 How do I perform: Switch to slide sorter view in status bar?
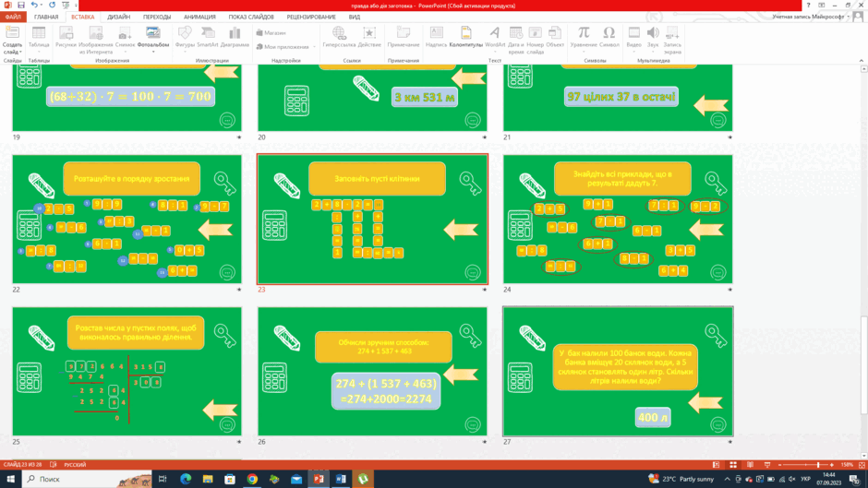pos(733,465)
